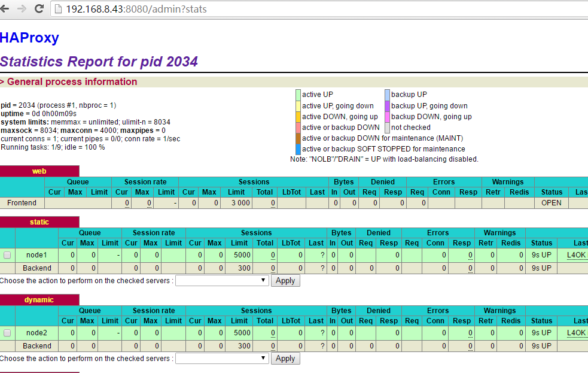Click the browser forward arrow
This screenshot has height=373, width=588.
(22, 8)
